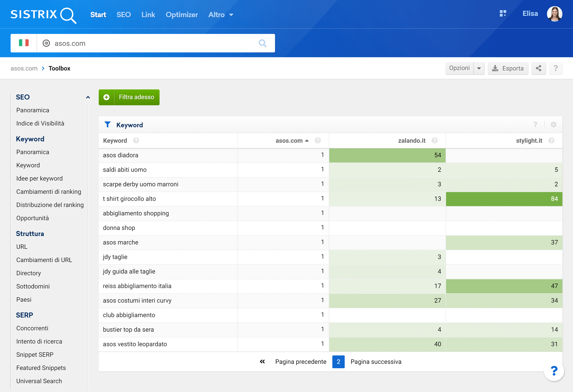Open Featured Snippets
This screenshot has width=573, height=392.
pos(41,368)
